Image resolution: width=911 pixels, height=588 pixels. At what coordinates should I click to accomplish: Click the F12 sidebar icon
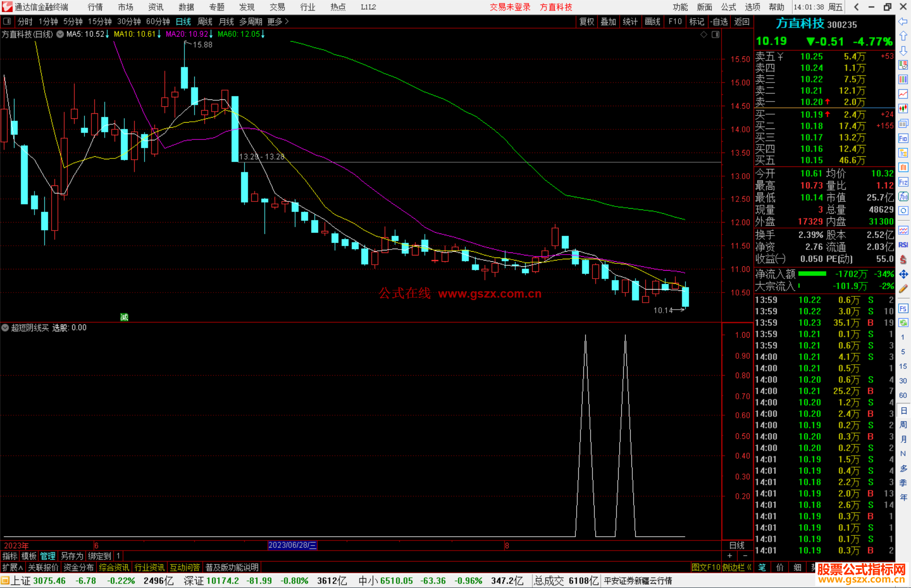point(903,182)
